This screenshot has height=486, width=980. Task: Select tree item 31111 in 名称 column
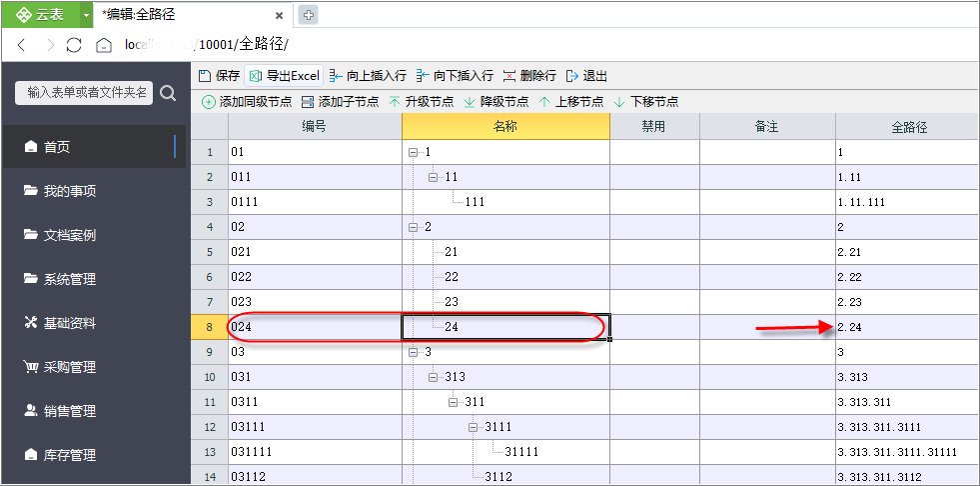pos(521,452)
